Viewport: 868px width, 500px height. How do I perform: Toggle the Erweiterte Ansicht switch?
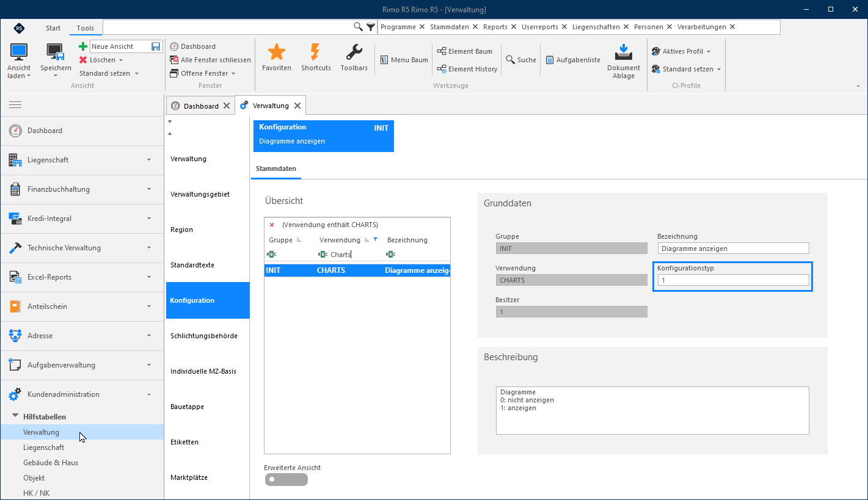click(286, 479)
